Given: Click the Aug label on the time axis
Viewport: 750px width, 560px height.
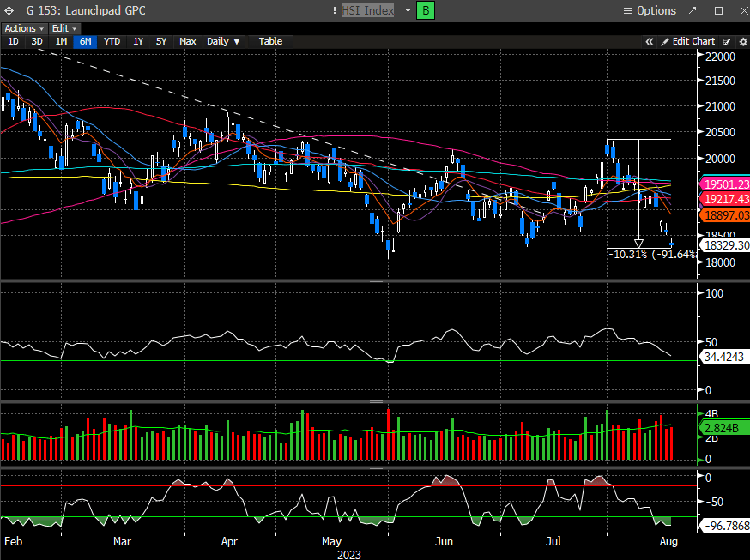Looking at the screenshot, I should click(668, 542).
